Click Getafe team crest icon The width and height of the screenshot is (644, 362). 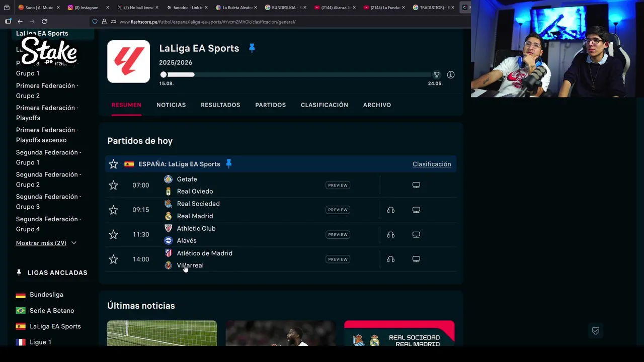click(x=168, y=179)
